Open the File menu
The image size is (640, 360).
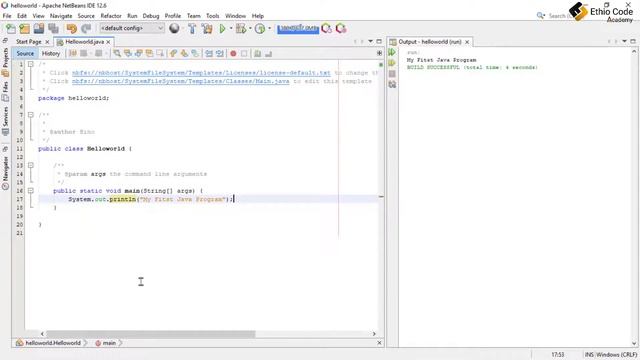click(7, 16)
